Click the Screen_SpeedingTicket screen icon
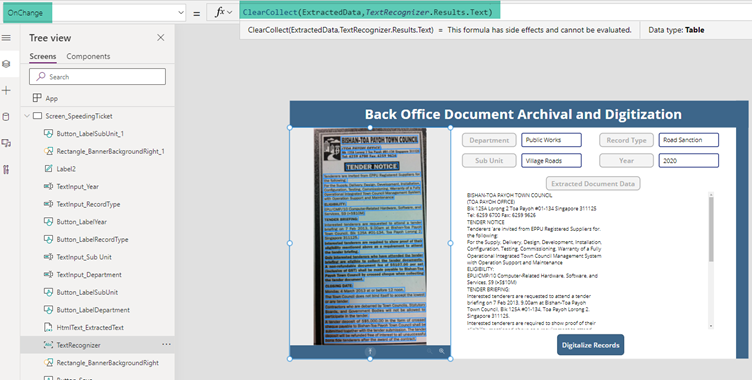752x380 pixels. click(x=37, y=116)
